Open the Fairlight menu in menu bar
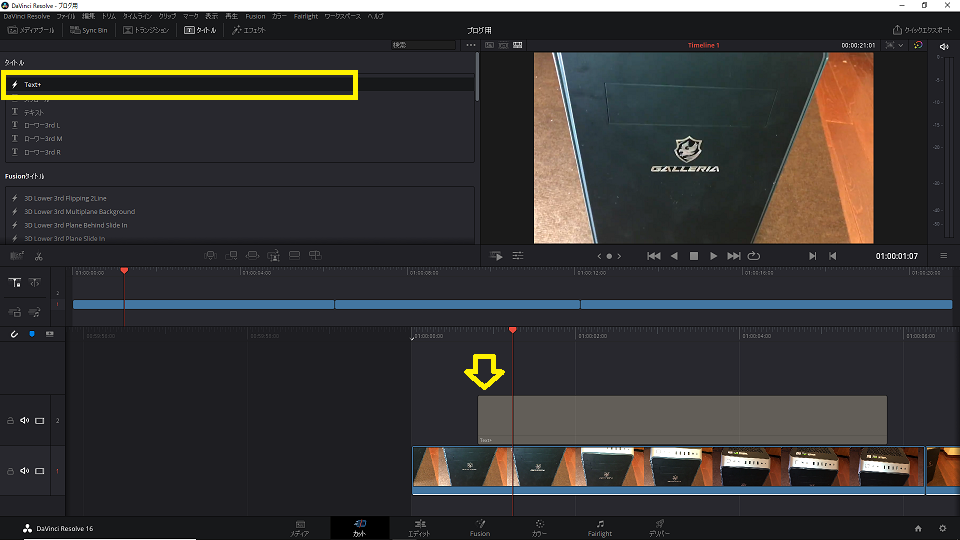Viewport: 960px width, 540px height. pos(306,17)
